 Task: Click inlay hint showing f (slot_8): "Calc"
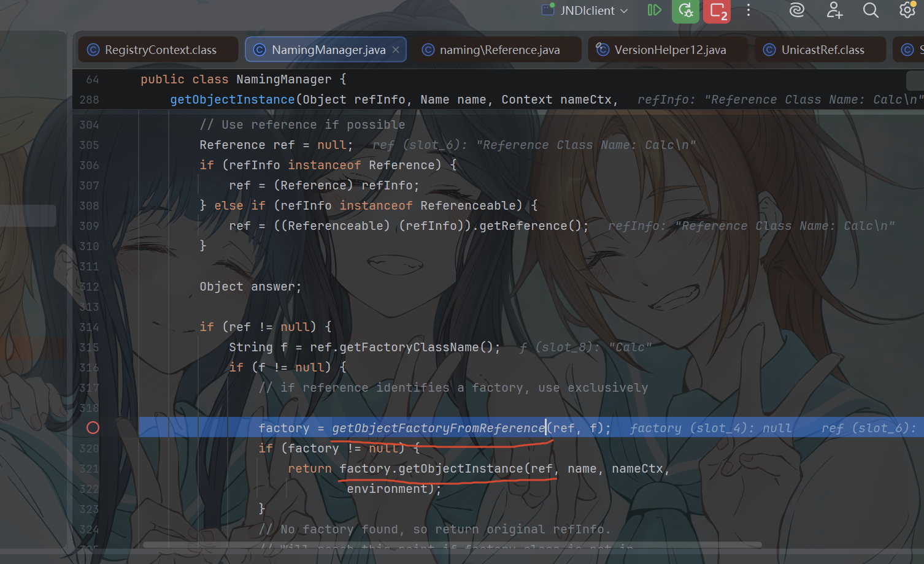(585, 348)
